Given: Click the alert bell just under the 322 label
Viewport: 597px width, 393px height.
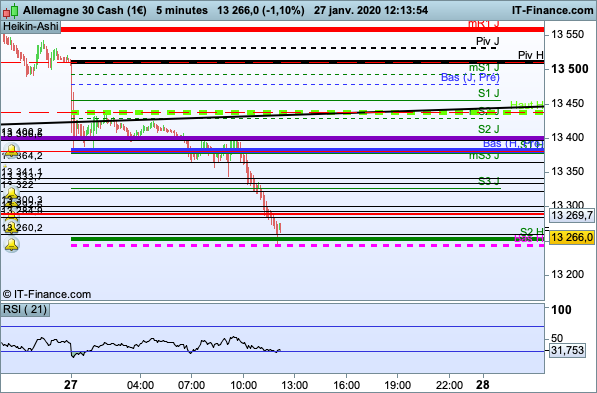Looking at the screenshot, I should pos(11,194).
